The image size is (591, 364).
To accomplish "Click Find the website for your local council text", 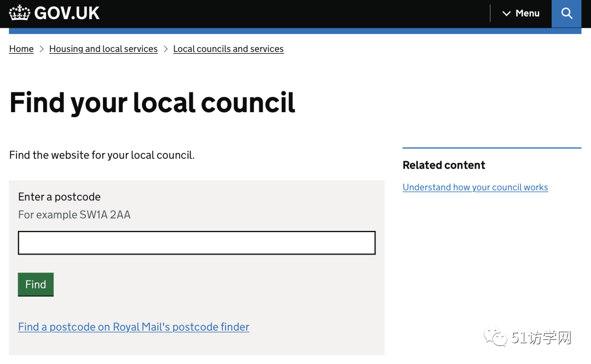I will click(102, 155).
